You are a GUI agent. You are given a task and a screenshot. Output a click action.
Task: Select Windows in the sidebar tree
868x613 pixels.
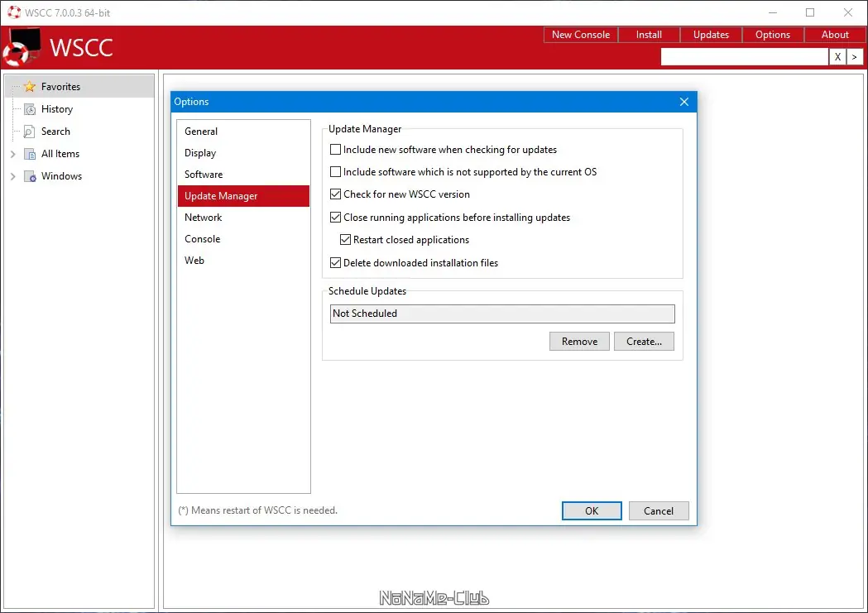pos(61,176)
